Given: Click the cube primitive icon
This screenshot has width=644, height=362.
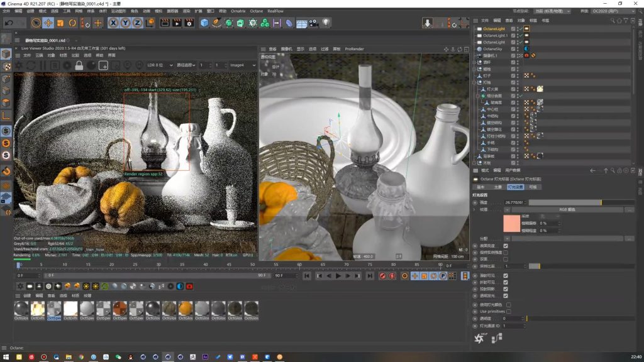Looking at the screenshot, I should tap(204, 23).
